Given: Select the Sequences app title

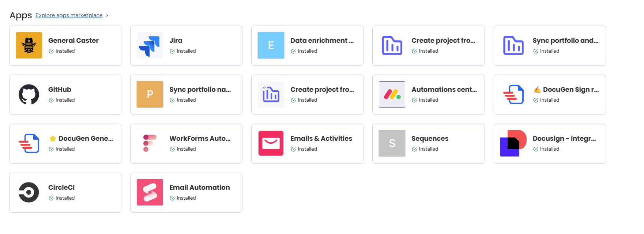Looking at the screenshot, I should click(430, 139).
